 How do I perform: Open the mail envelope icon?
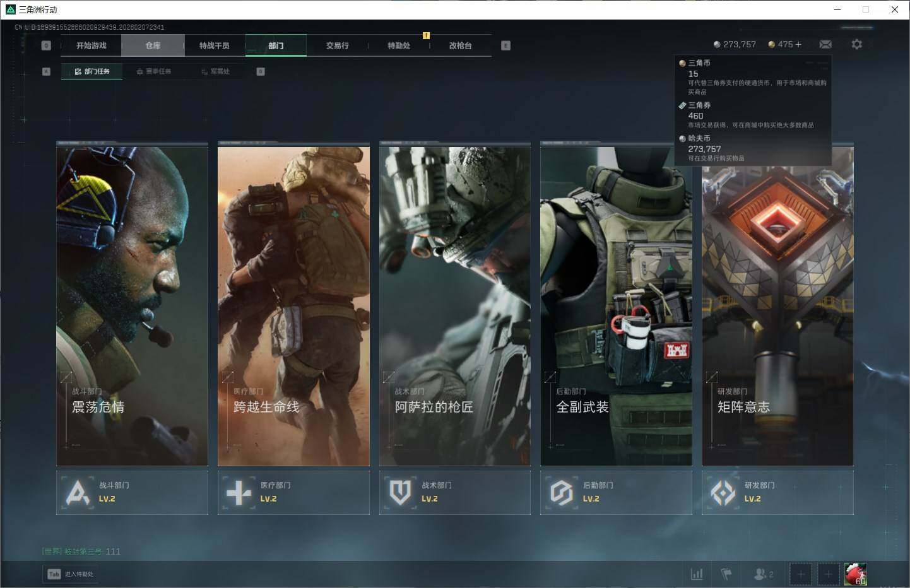coord(825,44)
